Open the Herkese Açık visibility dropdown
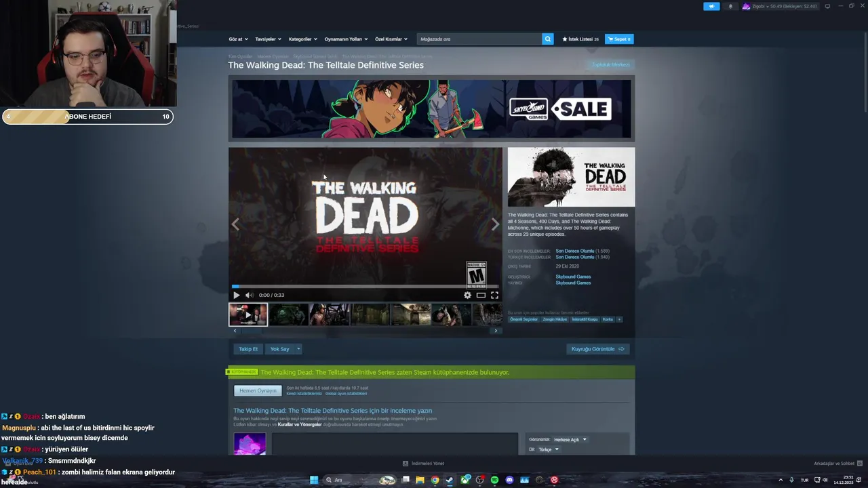 570,439
